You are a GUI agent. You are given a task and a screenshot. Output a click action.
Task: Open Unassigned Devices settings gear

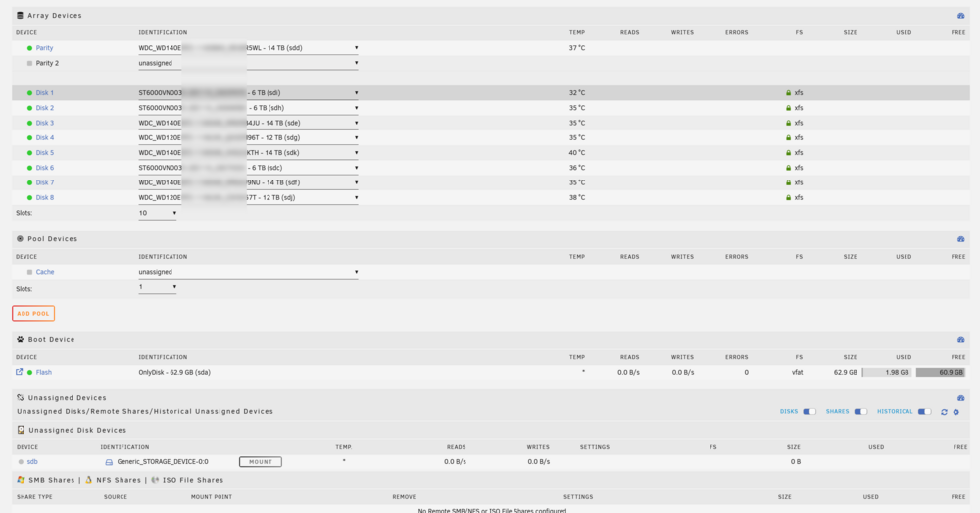[955, 412]
